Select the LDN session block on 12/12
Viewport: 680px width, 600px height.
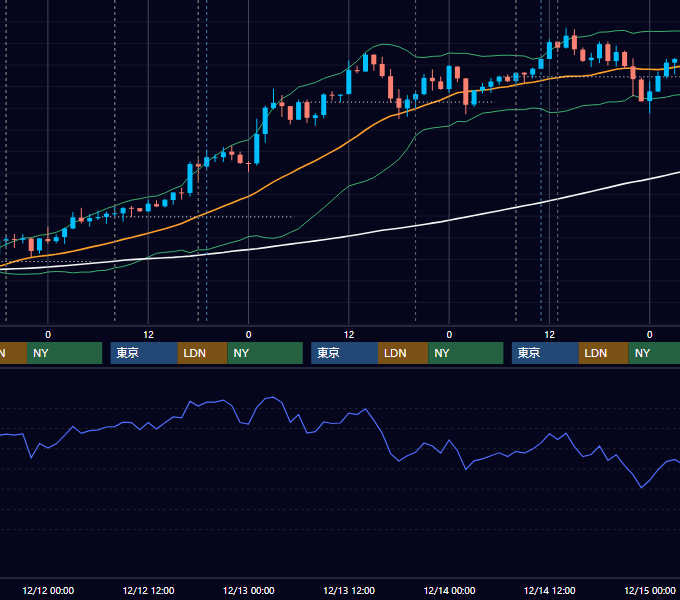(203, 353)
